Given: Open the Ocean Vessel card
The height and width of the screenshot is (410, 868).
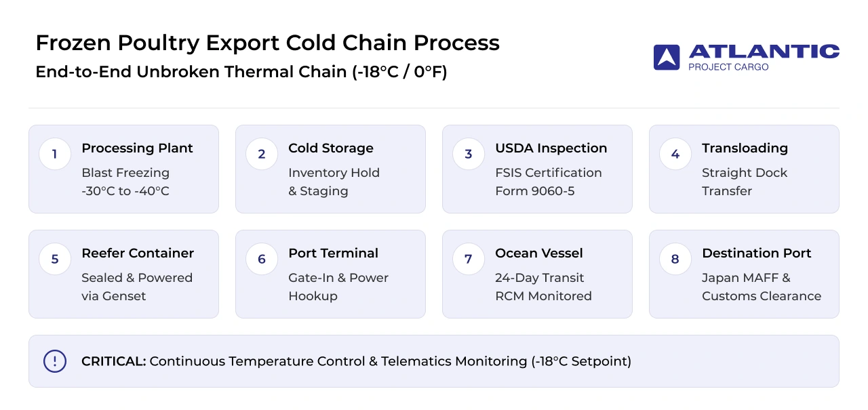Looking at the screenshot, I should (x=537, y=274).
